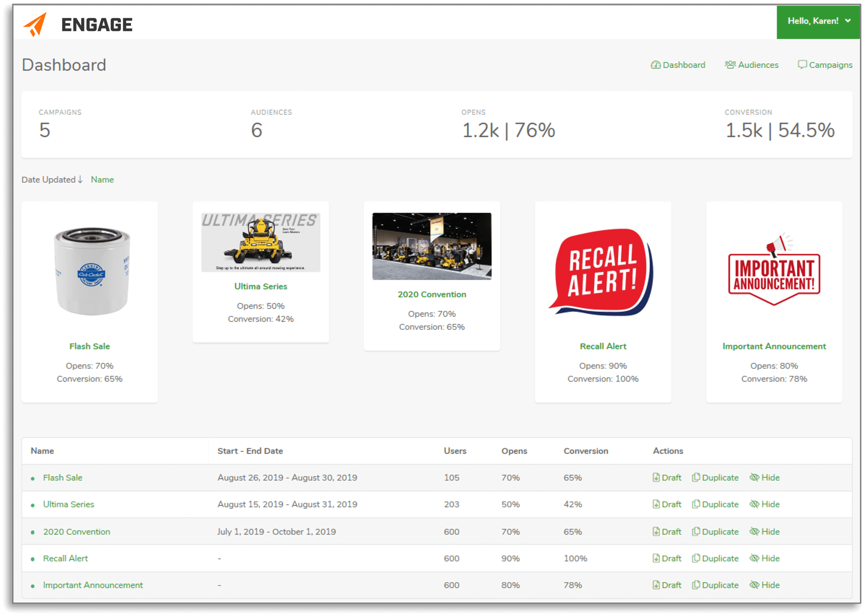This screenshot has height=616, width=865.
Task: Open the Recall Alert badge image
Action: 601,272
